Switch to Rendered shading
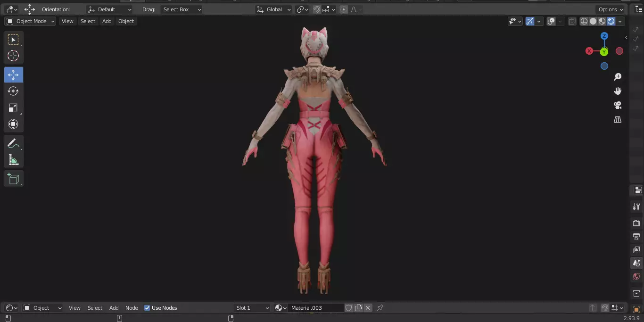Screen dimensions: 644x322 tap(611, 21)
